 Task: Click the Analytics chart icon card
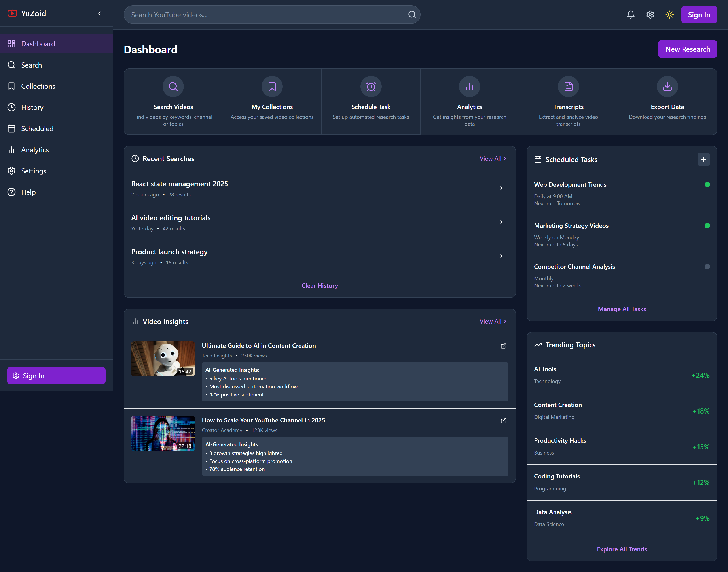pos(469,87)
